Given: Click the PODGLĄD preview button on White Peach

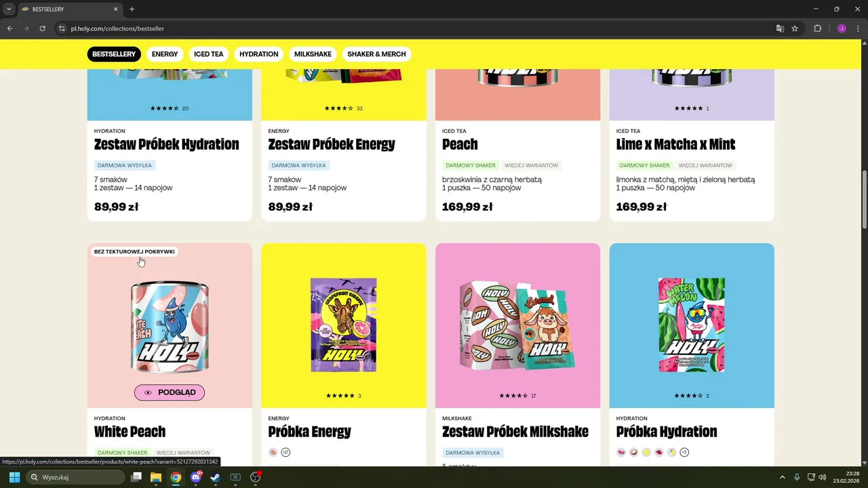Looking at the screenshot, I should (x=170, y=392).
